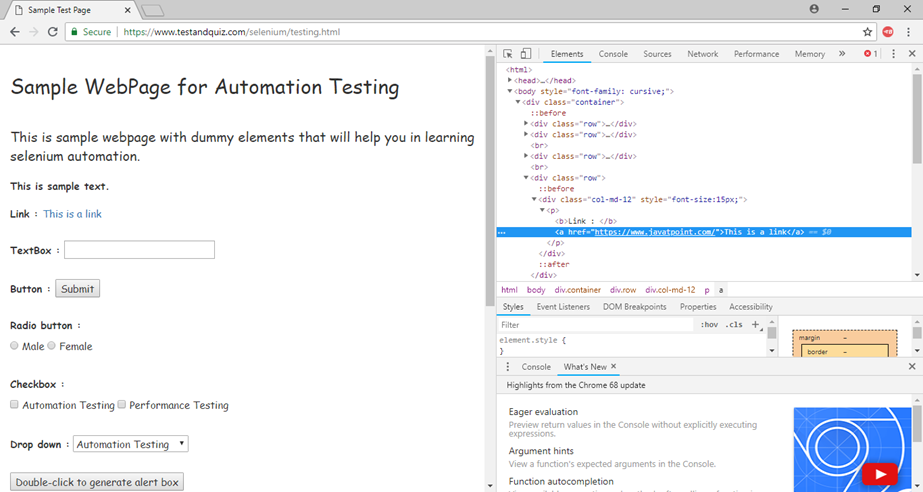Check the Performance Testing checkbox
Image resolution: width=923 pixels, height=492 pixels.
121,404
